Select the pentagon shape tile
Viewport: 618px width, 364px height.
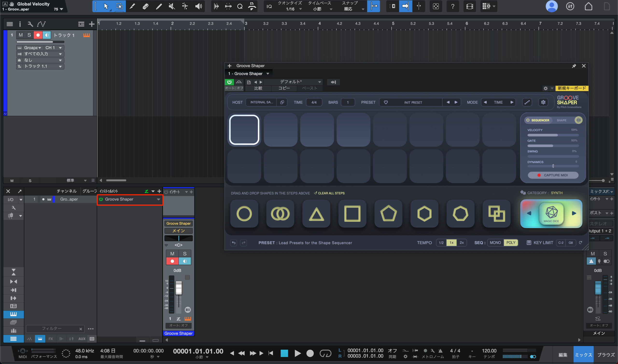(388, 213)
